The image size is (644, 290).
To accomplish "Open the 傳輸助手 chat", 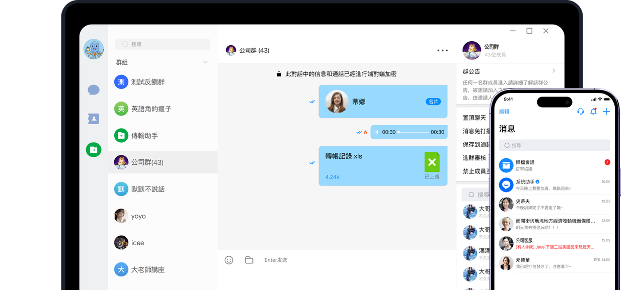I will click(x=163, y=135).
